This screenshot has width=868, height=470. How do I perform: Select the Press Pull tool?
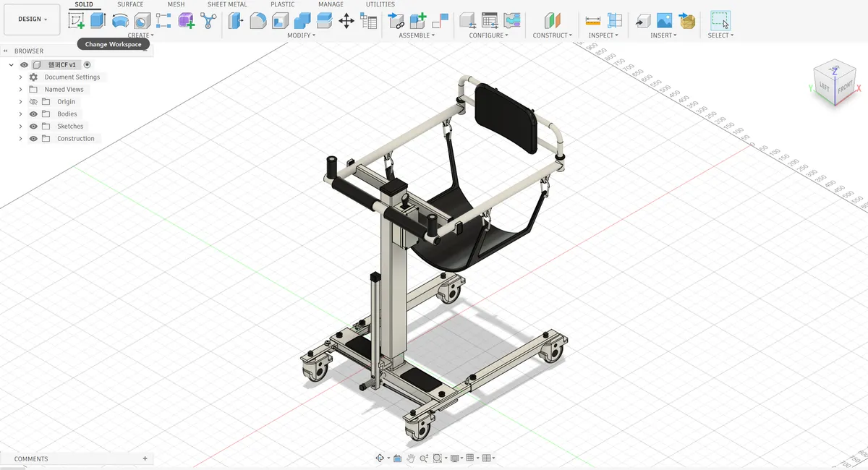click(236, 21)
